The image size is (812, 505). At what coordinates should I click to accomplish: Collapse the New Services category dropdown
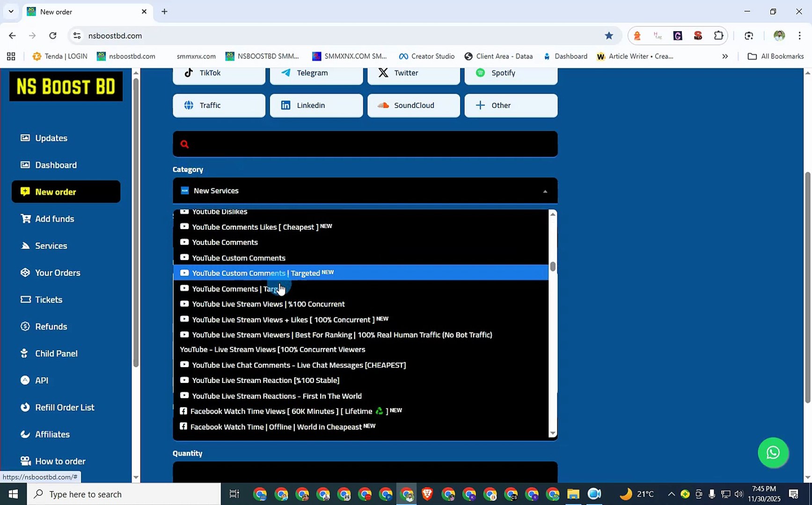pos(544,191)
